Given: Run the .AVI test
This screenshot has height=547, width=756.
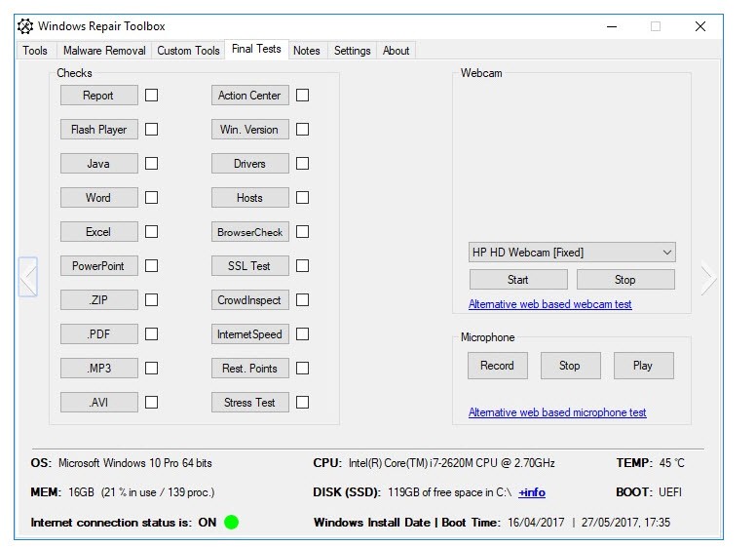Looking at the screenshot, I should [98, 403].
